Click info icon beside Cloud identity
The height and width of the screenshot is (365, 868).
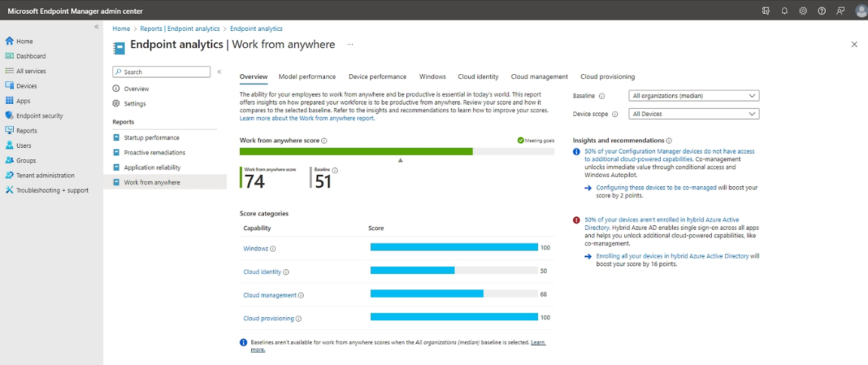pyautogui.click(x=286, y=272)
